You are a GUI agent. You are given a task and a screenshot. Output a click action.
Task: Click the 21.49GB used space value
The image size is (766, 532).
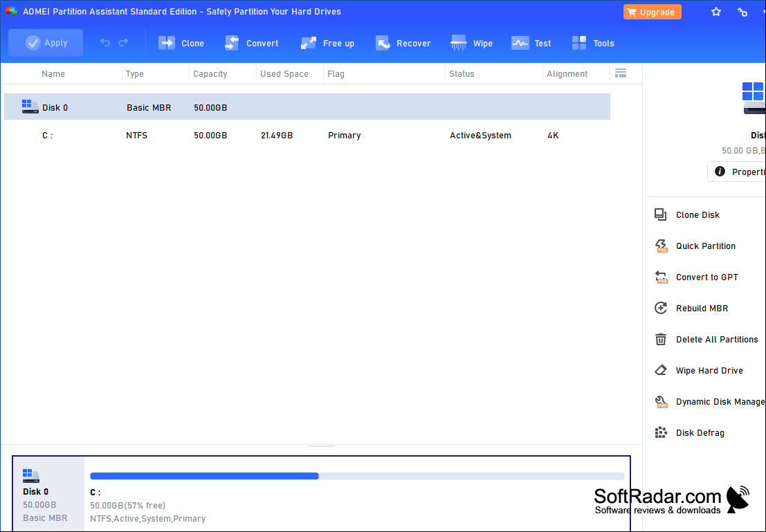coord(277,136)
